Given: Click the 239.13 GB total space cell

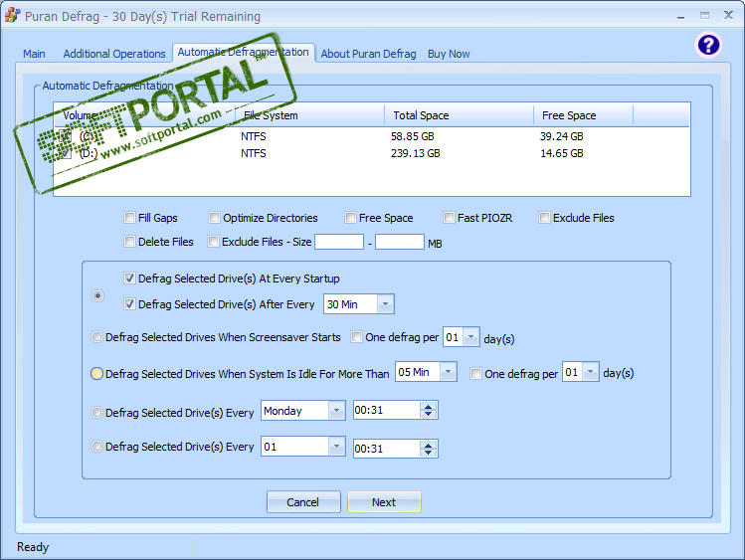Looking at the screenshot, I should [415, 153].
